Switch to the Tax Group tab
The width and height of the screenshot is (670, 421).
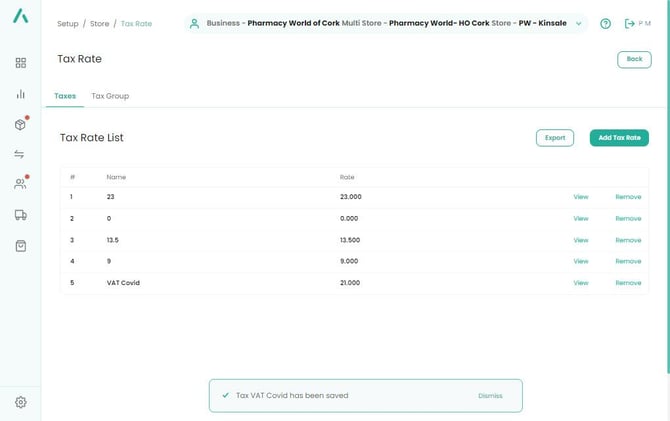[110, 96]
